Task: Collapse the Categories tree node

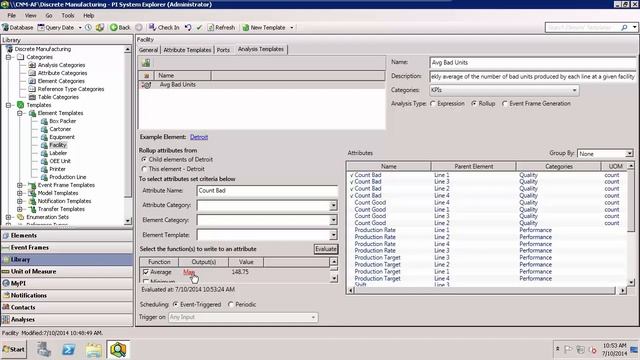Action: (8, 57)
